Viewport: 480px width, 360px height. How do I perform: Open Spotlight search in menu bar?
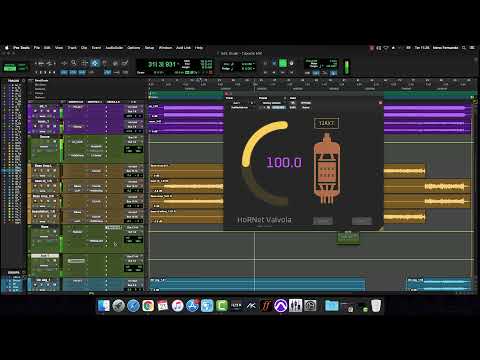(464, 48)
